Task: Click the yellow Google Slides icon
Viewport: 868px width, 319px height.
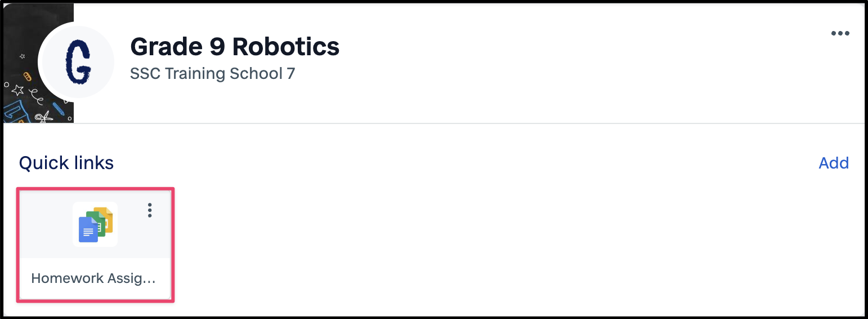Action: (106, 219)
